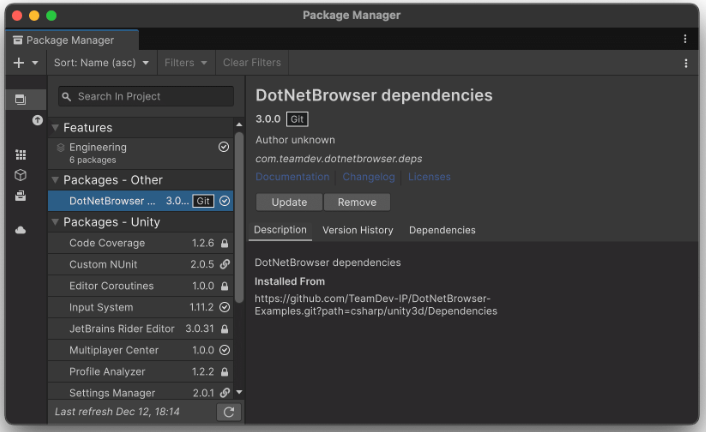Click the Last refresh Dec 12 status text
Viewport: 706px width, 432px height.
[117, 412]
